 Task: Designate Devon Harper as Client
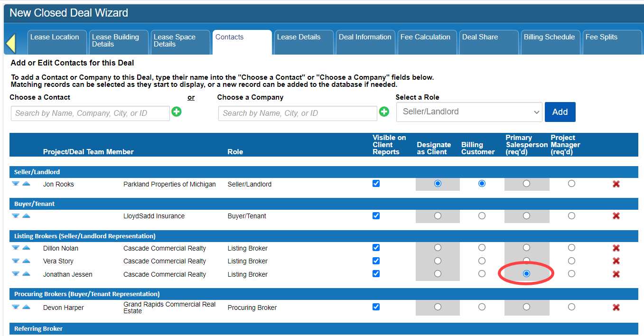coord(438,307)
